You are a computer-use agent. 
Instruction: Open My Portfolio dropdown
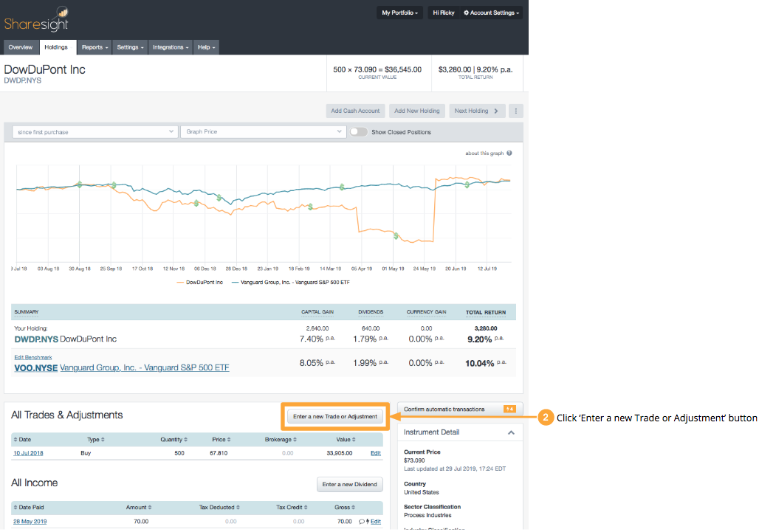tap(399, 13)
